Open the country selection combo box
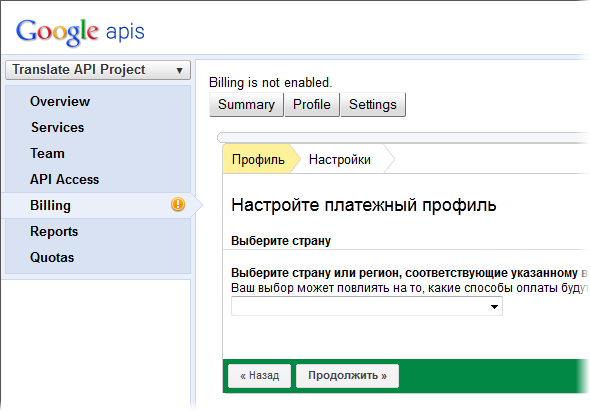 pos(366,306)
